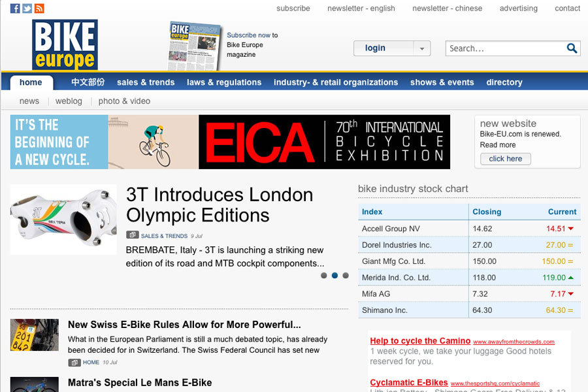This screenshot has width=588, height=392.
Task: Open the login dropdown arrow
Action: click(422, 48)
